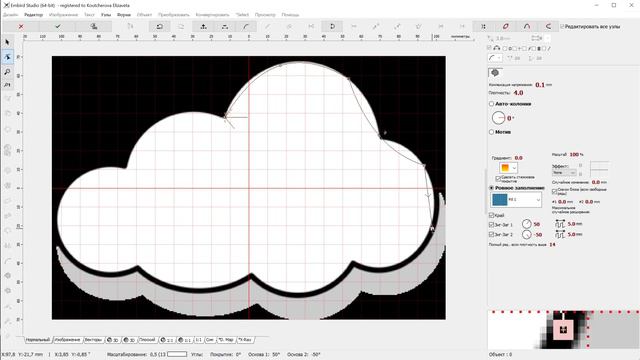
Task: Switch to the 'Нормальный' view tab
Action: click(38, 340)
